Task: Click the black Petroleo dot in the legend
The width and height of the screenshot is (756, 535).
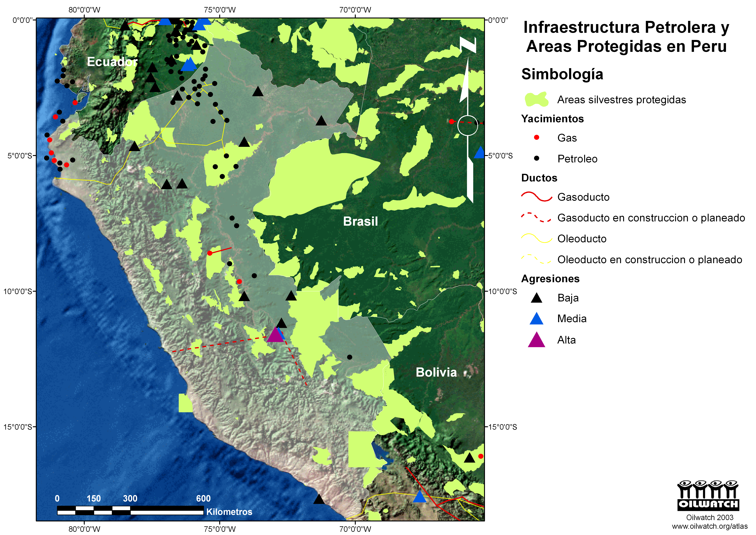Action: pos(536,158)
